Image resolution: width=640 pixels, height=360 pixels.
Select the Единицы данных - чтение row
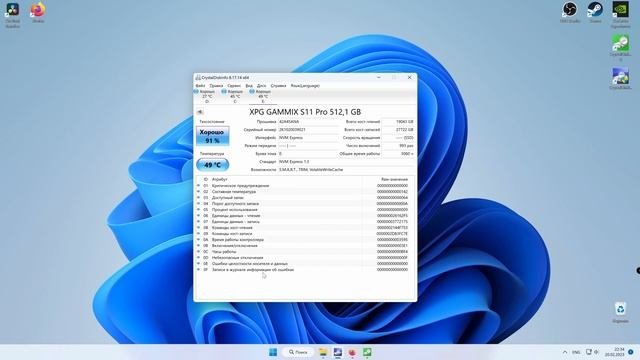pos(305,216)
